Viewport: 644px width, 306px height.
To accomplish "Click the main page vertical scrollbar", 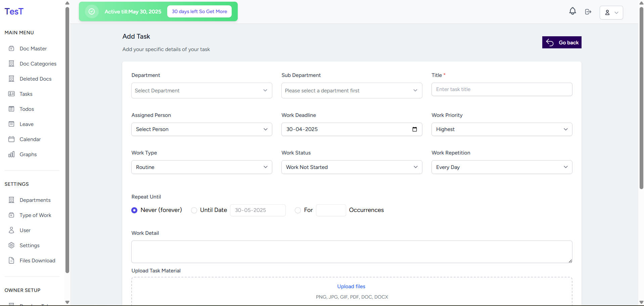I will 641,98.
